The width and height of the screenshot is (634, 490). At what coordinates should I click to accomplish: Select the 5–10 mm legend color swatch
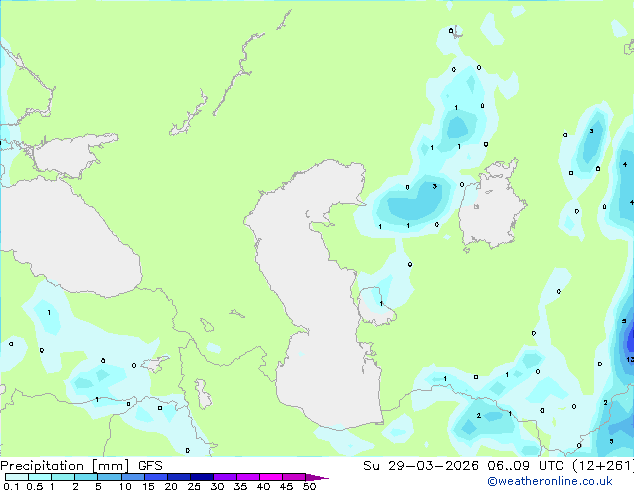tap(109, 477)
